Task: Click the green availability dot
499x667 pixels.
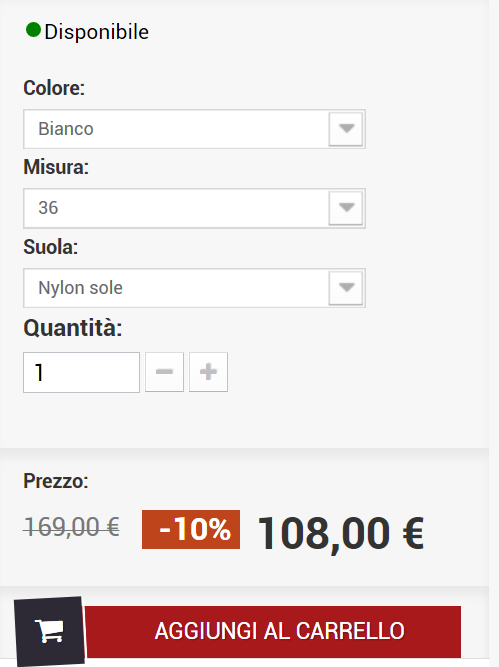Action: point(33,30)
